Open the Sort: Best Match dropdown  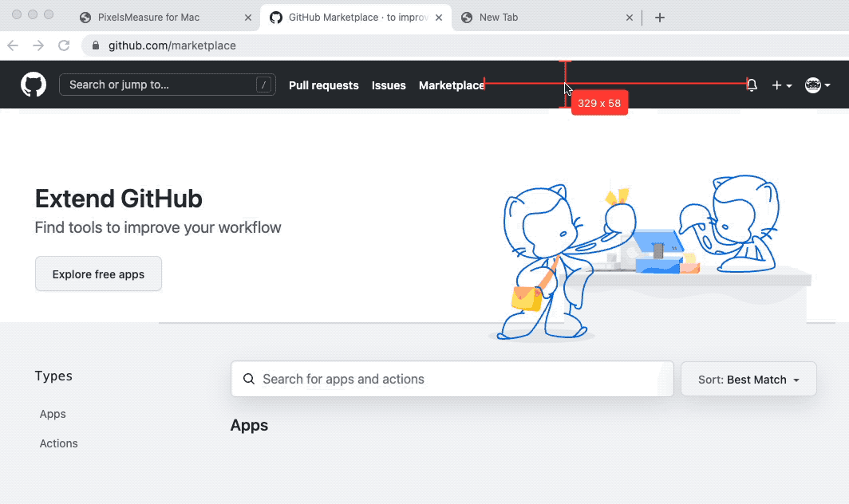click(748, 380)
